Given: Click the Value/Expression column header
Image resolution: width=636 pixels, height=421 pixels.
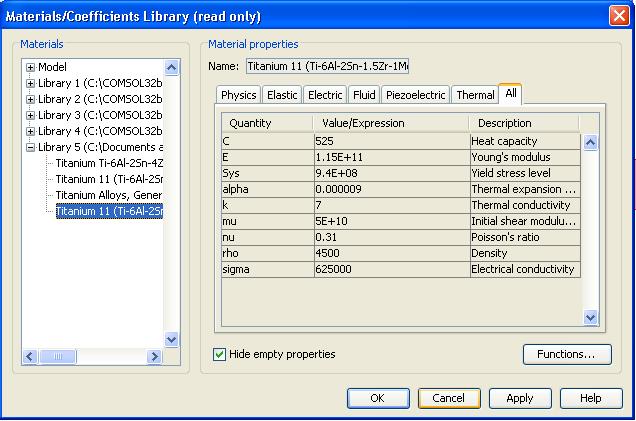Looking at the screenshot, I should pyautogui.click(x=391, y=123).
